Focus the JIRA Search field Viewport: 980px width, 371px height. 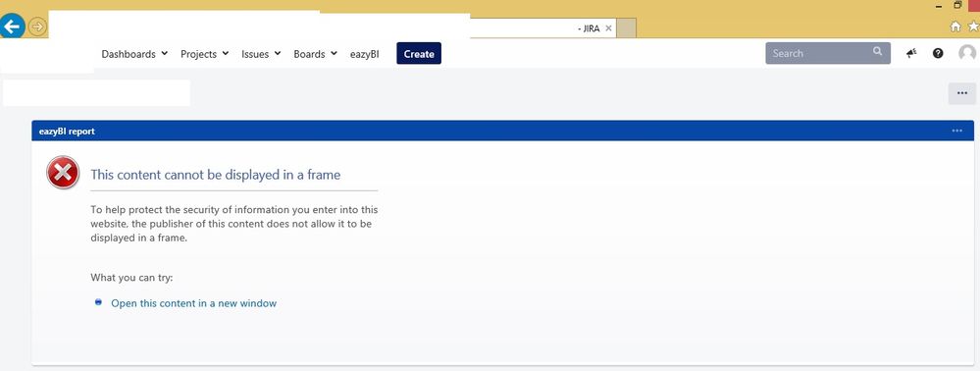point(828,53)
